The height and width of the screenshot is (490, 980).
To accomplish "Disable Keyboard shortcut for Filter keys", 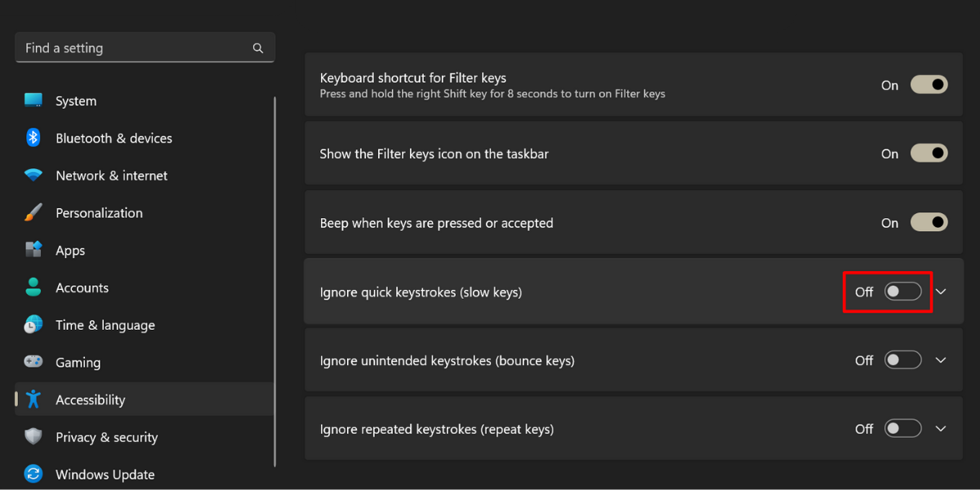I will (x=929, y=84).
